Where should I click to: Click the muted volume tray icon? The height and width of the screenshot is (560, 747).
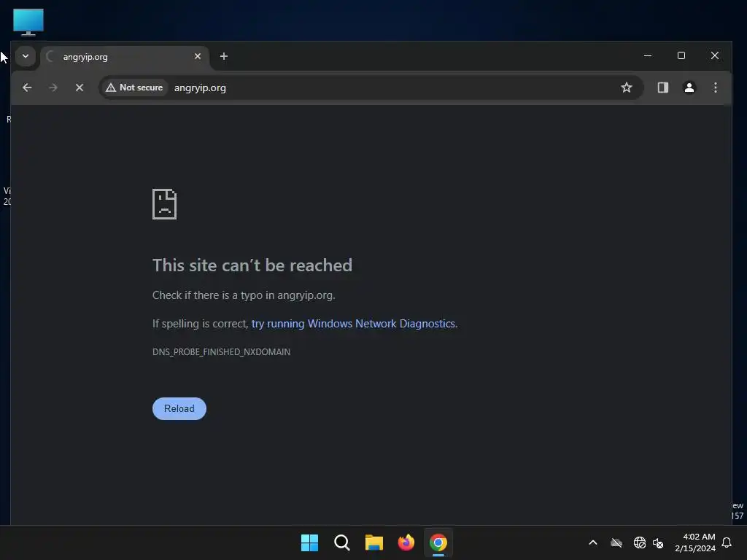click(658, 542)
